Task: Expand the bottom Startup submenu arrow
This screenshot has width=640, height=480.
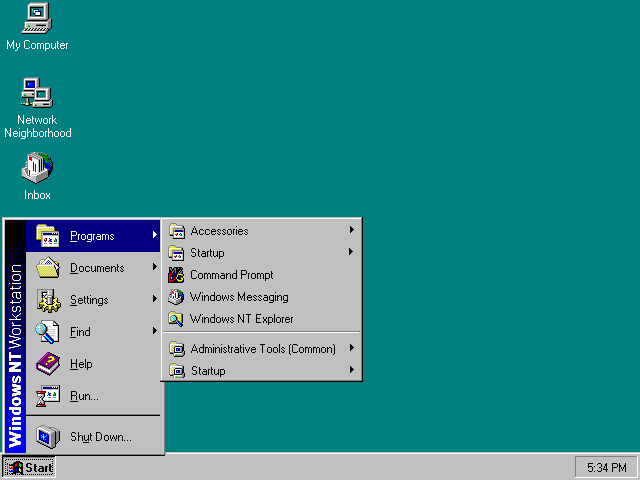Action: (x=351, y=370)
